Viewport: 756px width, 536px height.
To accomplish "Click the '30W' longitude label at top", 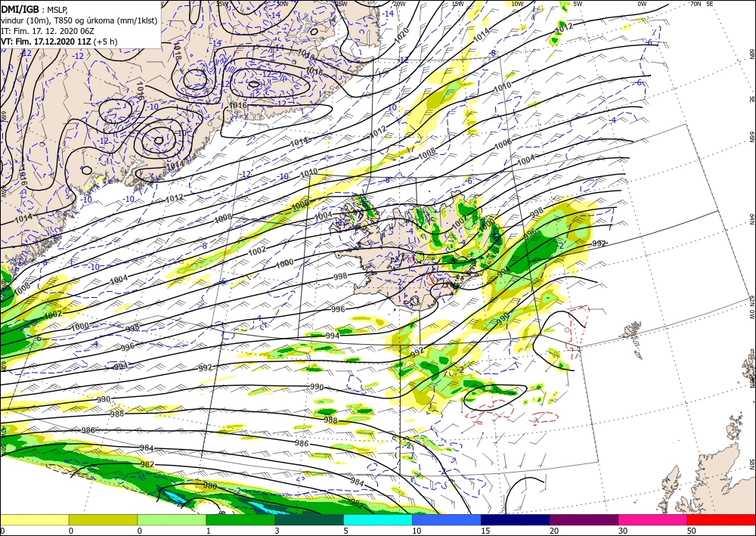I will [x=281, y=4].
